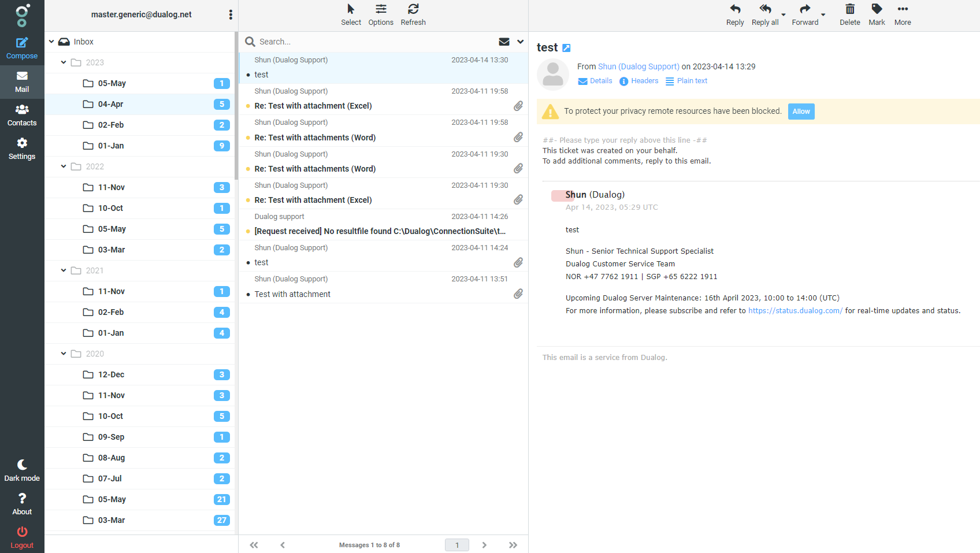Reply to the open message

click(x=735, y=15)
